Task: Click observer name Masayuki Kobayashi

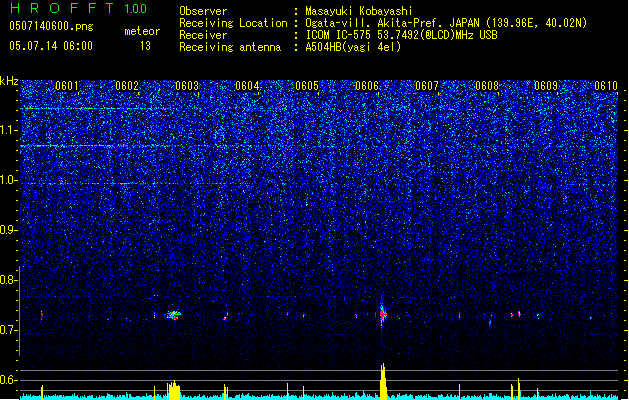Action: [359, 11]
